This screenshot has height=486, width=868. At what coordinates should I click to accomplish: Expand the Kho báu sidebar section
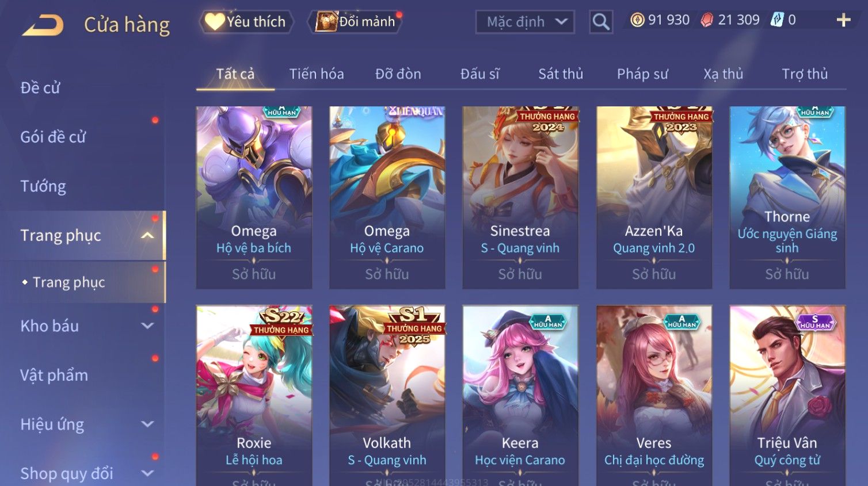[147, 326]
